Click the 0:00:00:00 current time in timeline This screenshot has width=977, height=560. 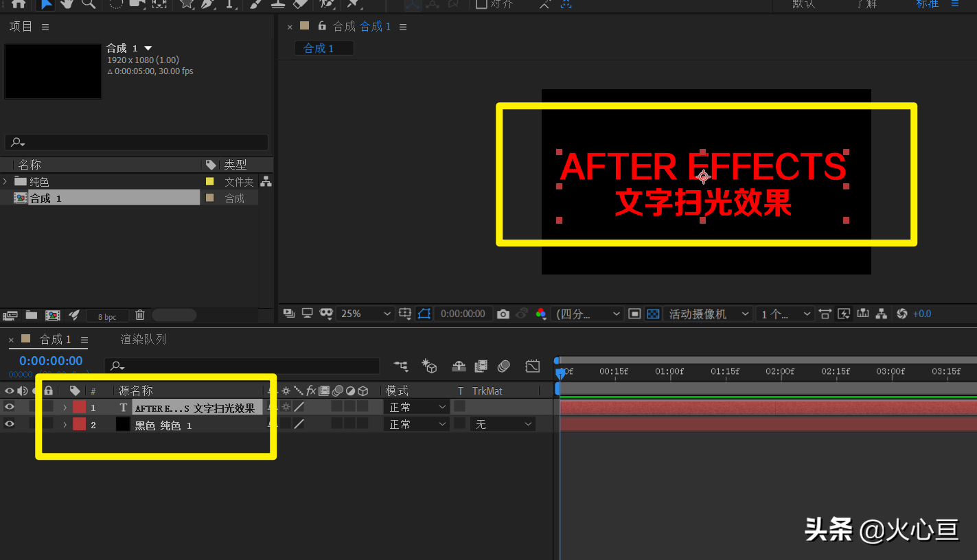click(51, 360)
